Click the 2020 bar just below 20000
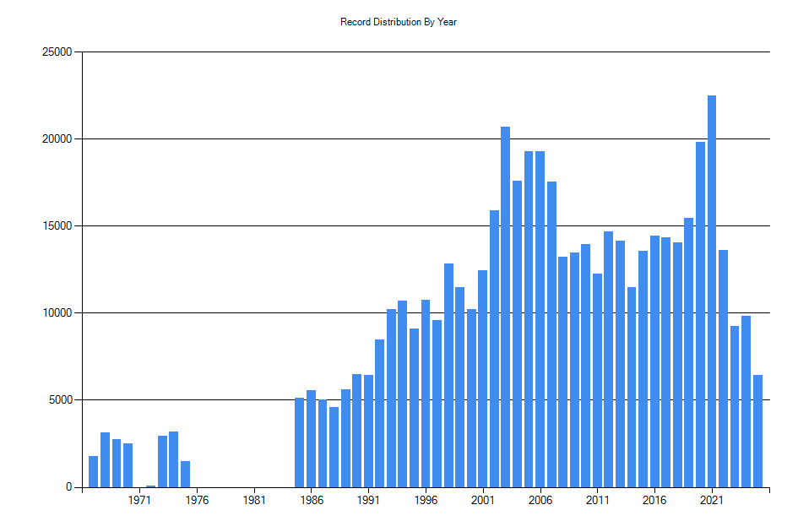 pos(700,314)
